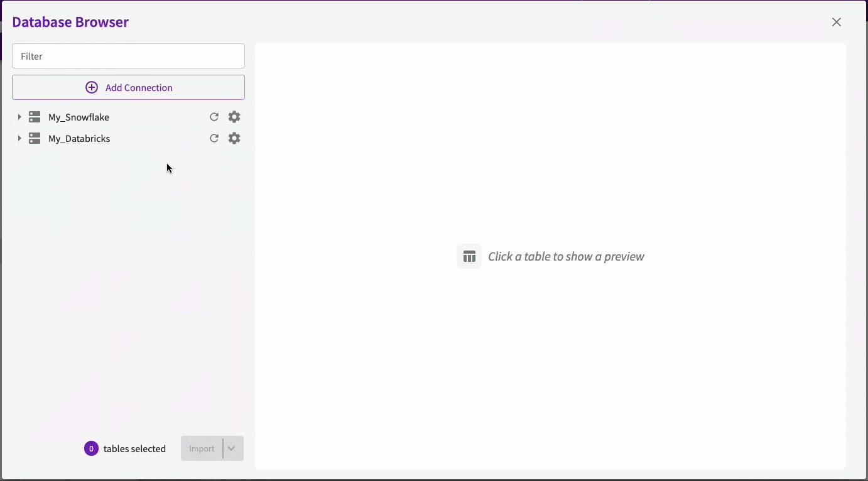This screenshot has width=868, height=481.
Task: Close the Database Browser dialog
Action: pos(837,22)
